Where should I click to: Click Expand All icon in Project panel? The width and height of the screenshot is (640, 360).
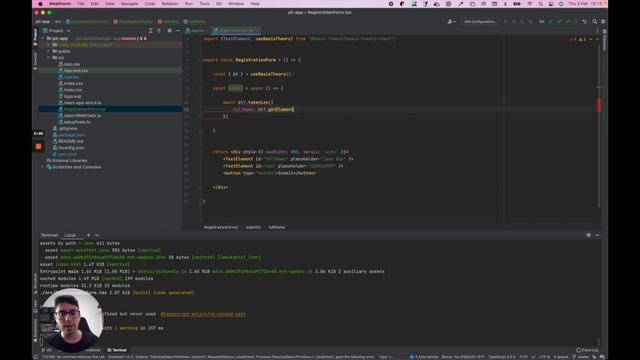pyautogui.click(x=150, y=31)
